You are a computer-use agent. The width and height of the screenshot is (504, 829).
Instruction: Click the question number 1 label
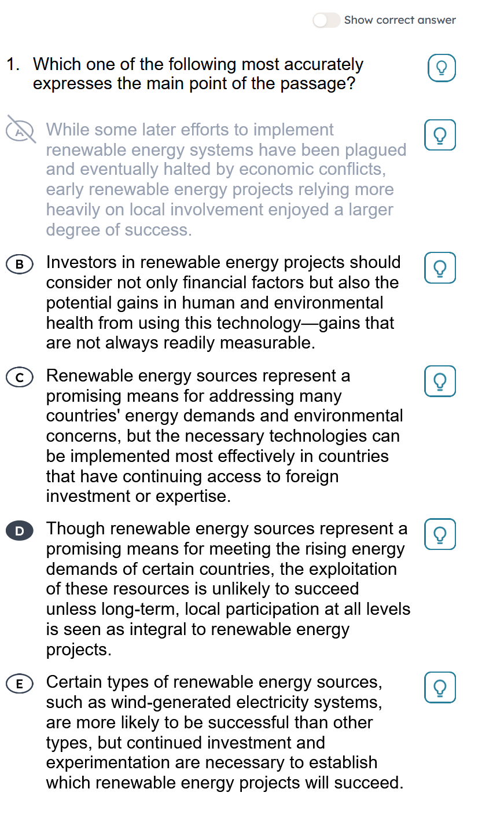coord(13,64)
